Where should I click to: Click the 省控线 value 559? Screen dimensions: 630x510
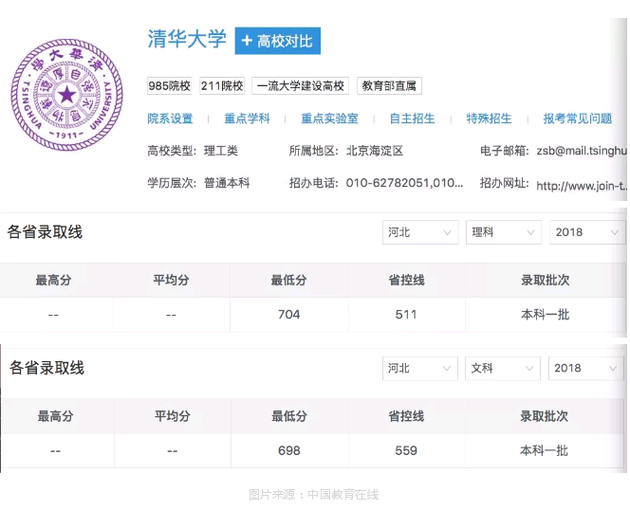point(406,451)
